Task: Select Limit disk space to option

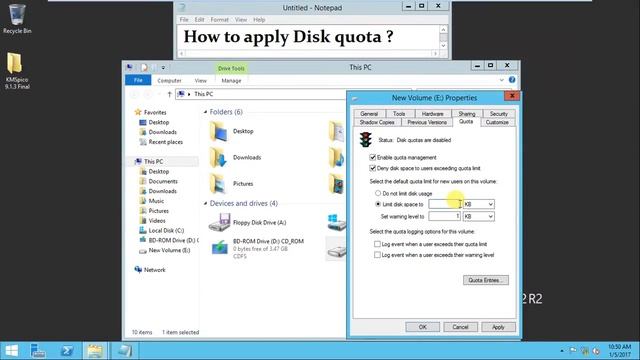Action: click(x=378, y=204)
